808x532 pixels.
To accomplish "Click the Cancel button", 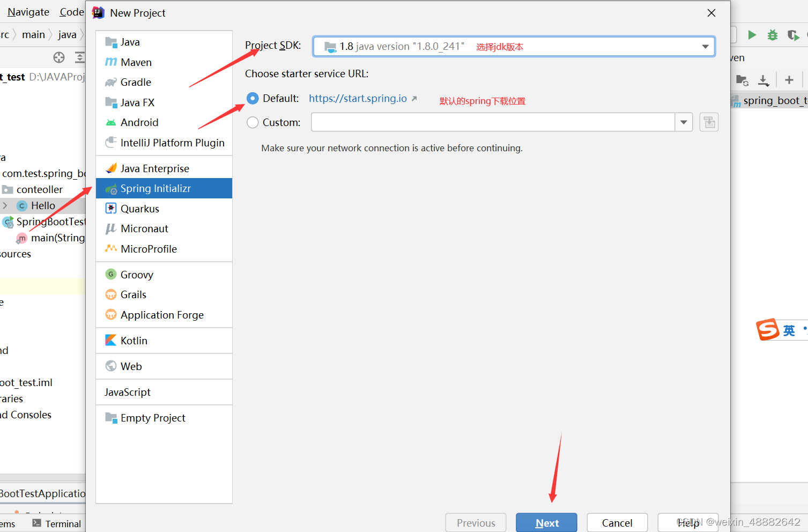I will (617, 523).
